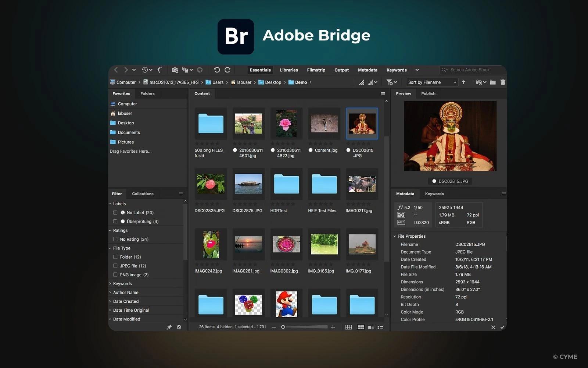The height and width of the screenshot is (368, 588).
Task: Check the No Label filter checkbox
Action: tap(115, 213)
